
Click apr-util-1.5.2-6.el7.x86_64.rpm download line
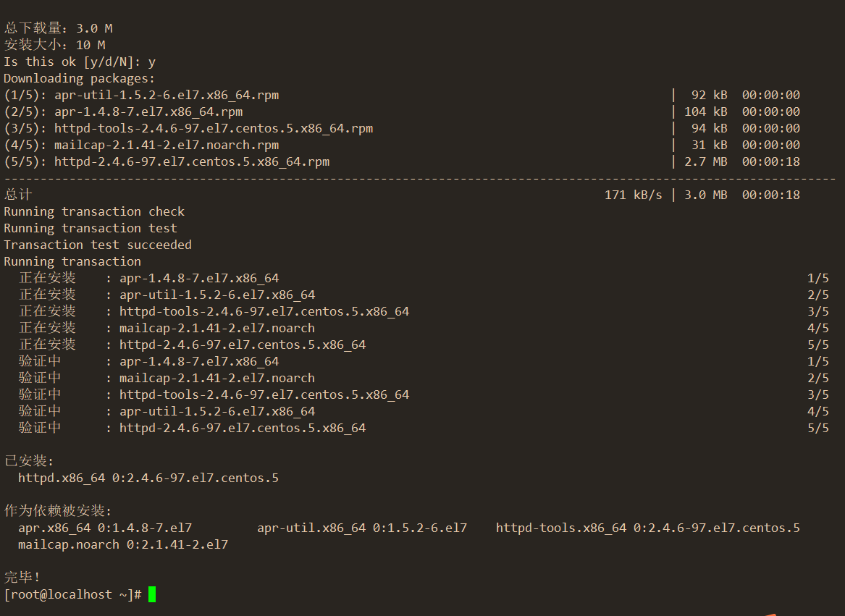click(402, 96)
